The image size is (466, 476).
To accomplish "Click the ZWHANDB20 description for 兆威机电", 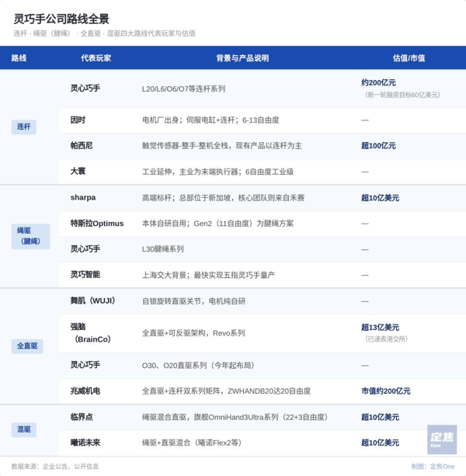I will coord(226,391).
